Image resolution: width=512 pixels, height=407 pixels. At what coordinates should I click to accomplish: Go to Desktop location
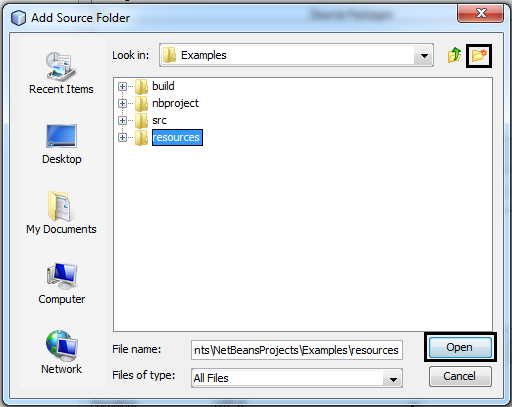pos(61,144)
